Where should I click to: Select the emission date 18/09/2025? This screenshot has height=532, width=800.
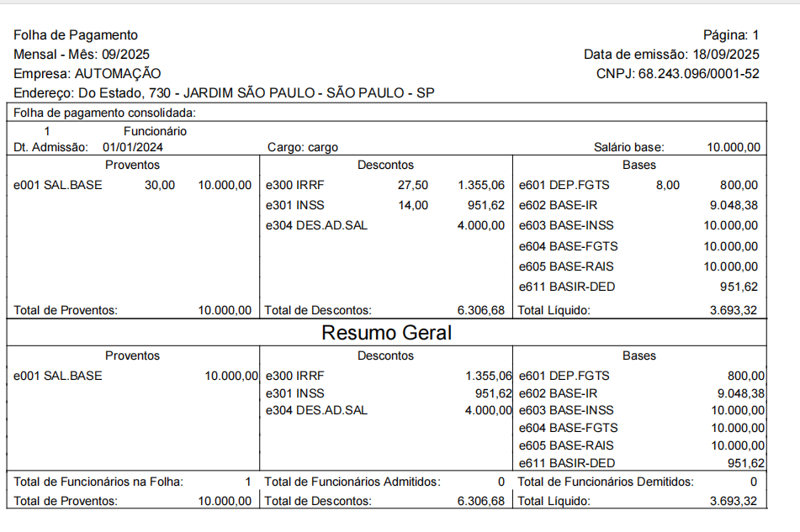(x=725, y=55)
